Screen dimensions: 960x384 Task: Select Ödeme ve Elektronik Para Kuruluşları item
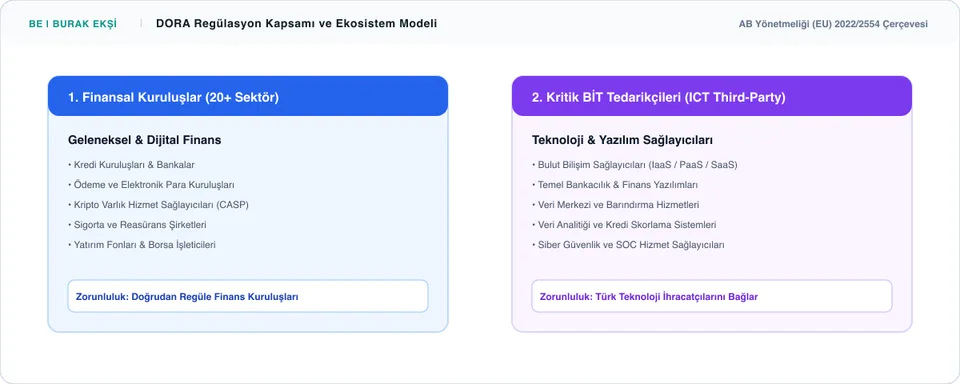[151, 184]
